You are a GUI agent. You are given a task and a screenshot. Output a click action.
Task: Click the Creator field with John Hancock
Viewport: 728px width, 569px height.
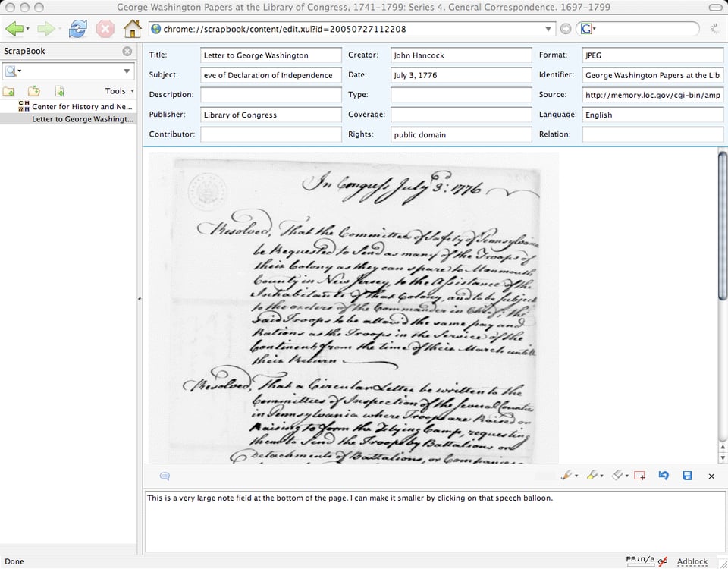coord(461,55)
